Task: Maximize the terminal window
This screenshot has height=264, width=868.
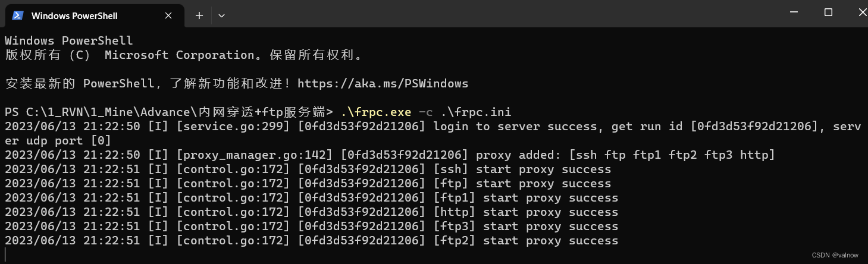Action: coord(828,12)
